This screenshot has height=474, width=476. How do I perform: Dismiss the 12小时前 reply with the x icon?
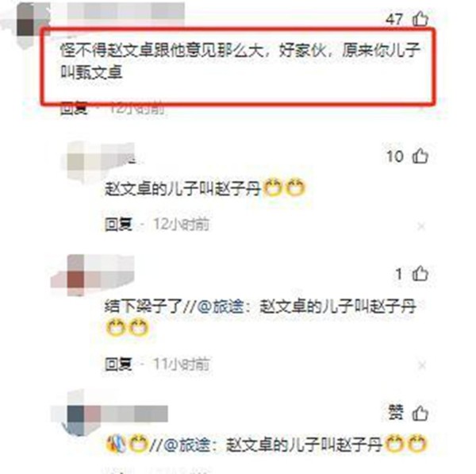pyautogui.click(x=421, y=226)
